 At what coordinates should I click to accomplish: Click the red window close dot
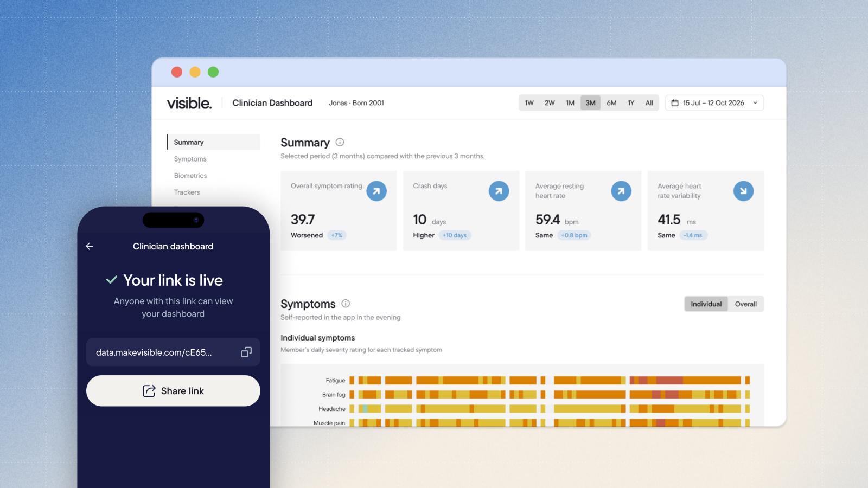point(177,72)
